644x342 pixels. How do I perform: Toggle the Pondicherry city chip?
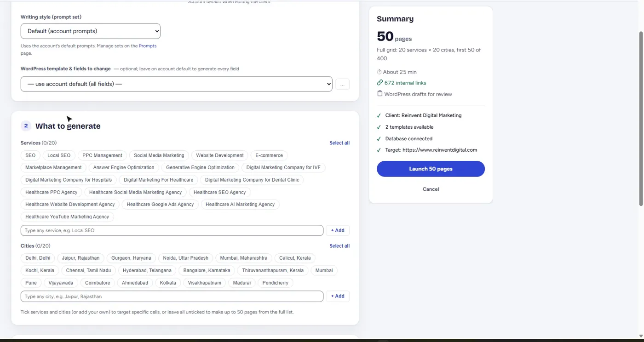coord(275,283)
